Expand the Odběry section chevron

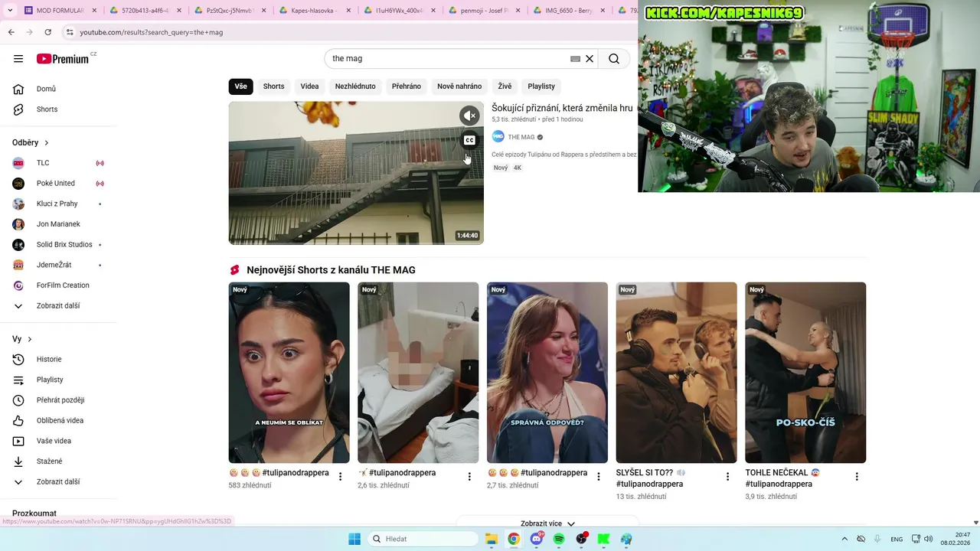click(x=47, y=143)
